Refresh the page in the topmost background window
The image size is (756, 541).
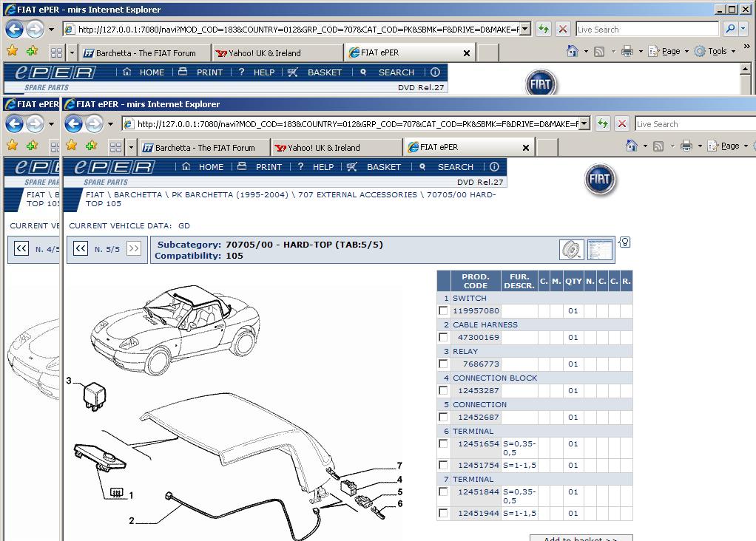[544, 29]
